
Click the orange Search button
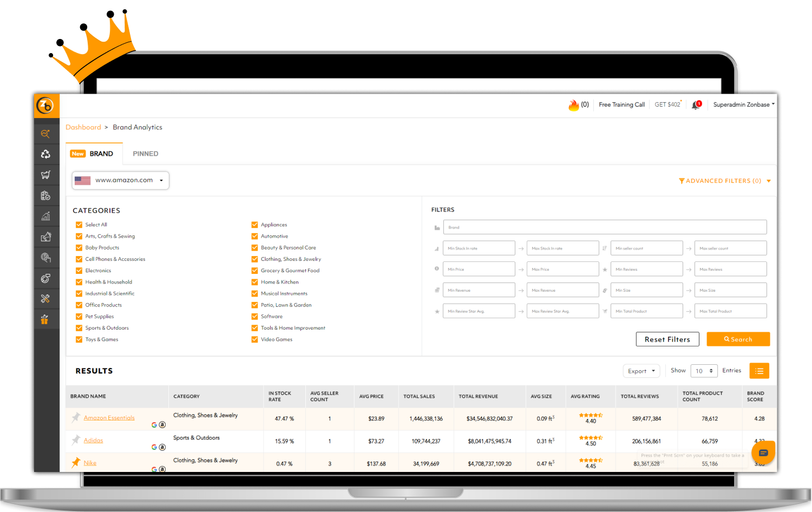pyautogui.click(x=738, y=339)
